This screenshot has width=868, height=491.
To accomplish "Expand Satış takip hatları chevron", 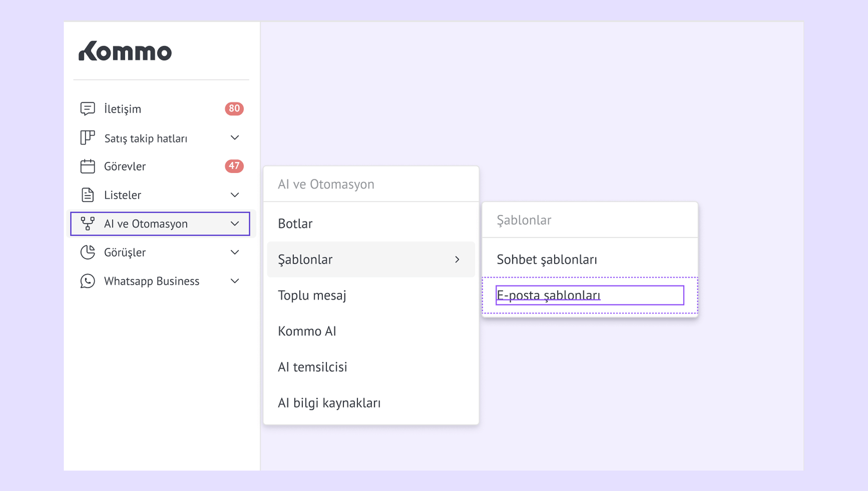I will (x=235, y=138).
